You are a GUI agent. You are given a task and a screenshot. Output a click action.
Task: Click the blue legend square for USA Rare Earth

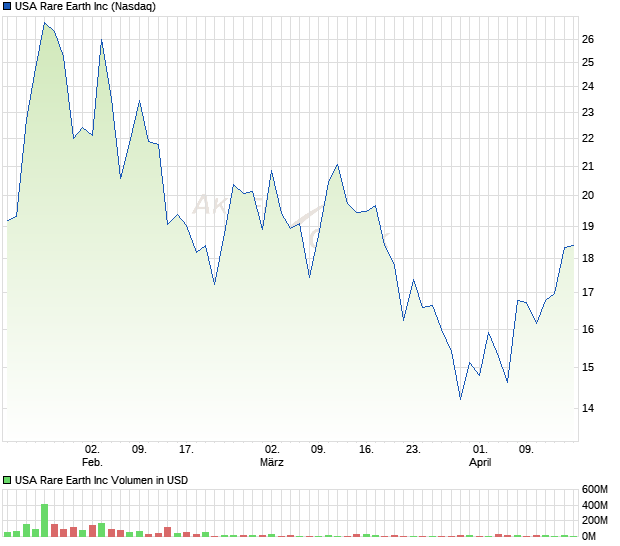coord(7,6)
